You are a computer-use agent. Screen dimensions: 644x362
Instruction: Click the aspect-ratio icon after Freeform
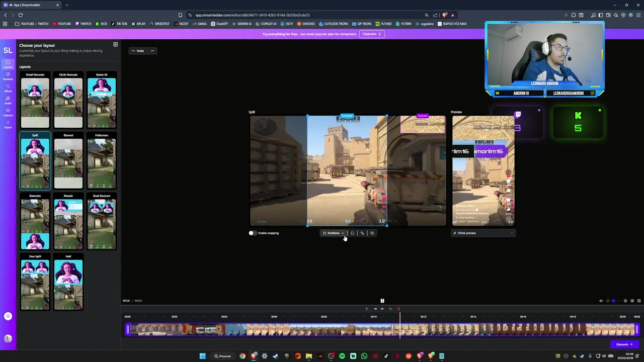point(352,233)
